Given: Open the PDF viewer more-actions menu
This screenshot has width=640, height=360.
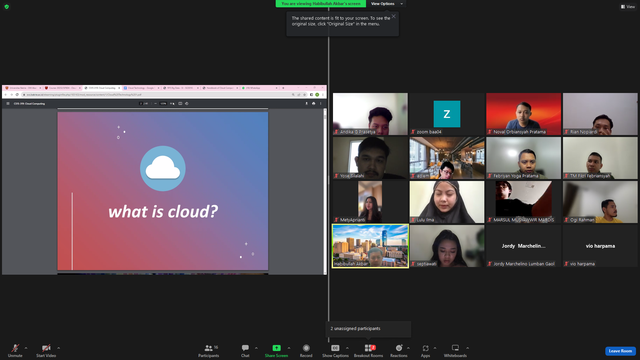Looking at the screenshot, I should [321, 104].
